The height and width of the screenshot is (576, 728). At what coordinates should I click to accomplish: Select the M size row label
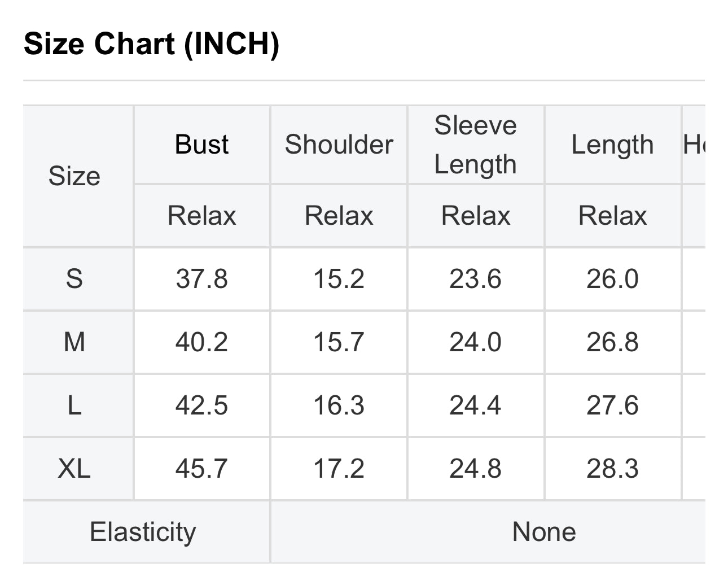coord(74,342)
